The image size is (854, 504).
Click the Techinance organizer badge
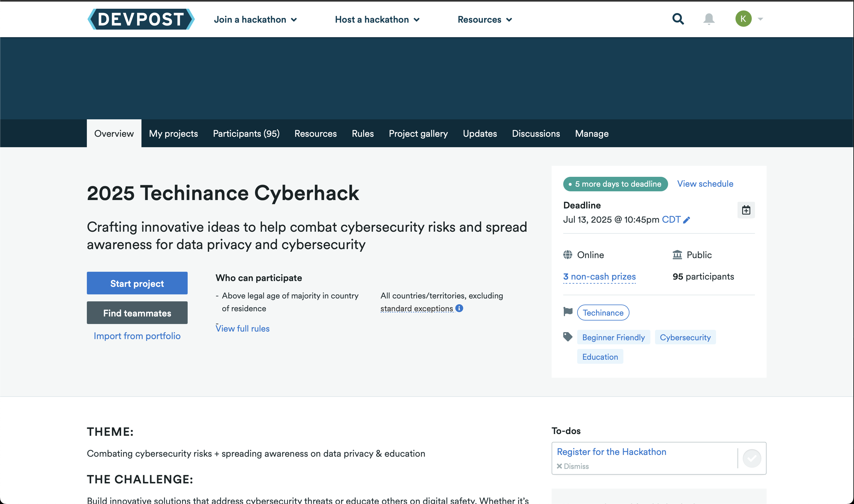603,312
